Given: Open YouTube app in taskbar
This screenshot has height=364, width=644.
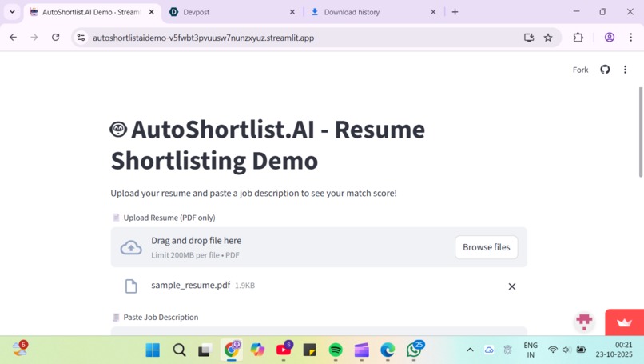Looking at the screenshot, I should 284,350.
